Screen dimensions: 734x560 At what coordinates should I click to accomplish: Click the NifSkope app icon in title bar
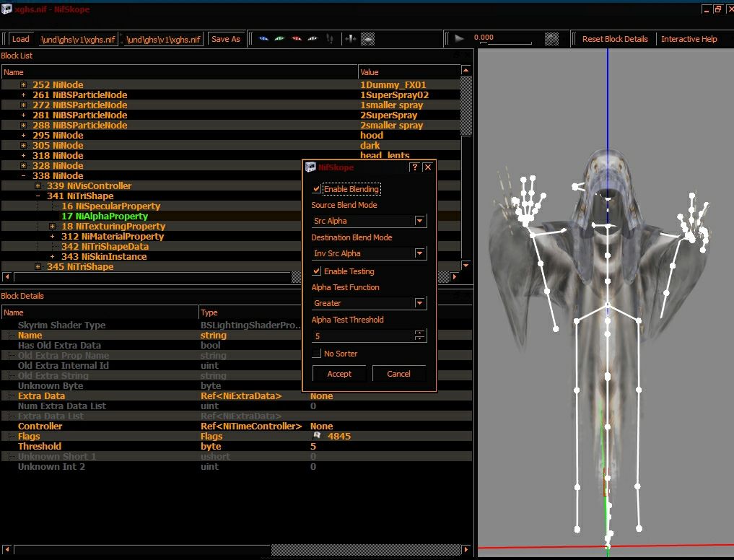pyautogui.click(x=6, y=9)
